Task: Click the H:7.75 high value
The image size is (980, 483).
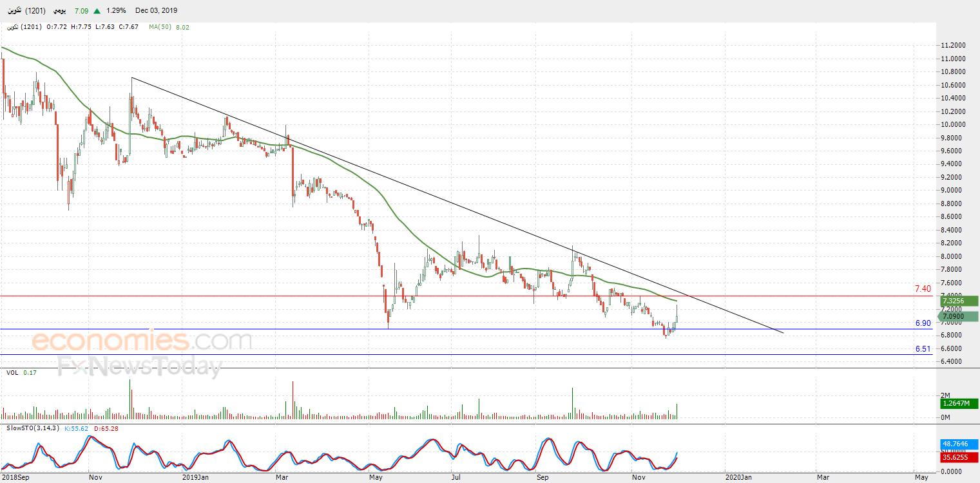Action: click(81, 27)
